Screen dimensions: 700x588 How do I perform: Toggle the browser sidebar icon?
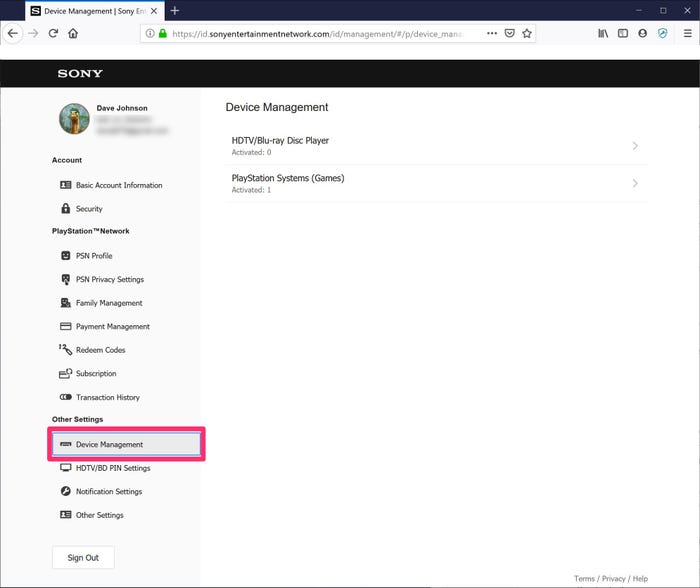[x=623, y=33]
